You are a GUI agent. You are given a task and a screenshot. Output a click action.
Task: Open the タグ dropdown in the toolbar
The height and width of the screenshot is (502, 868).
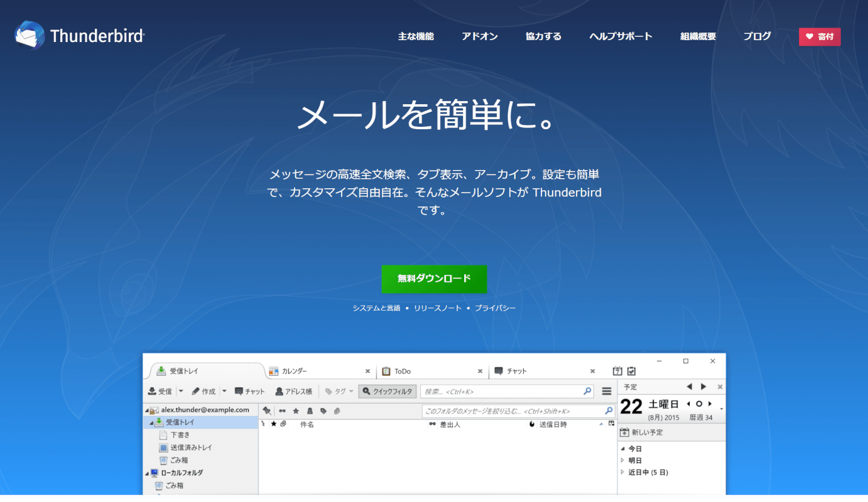[x=339, y=391]
